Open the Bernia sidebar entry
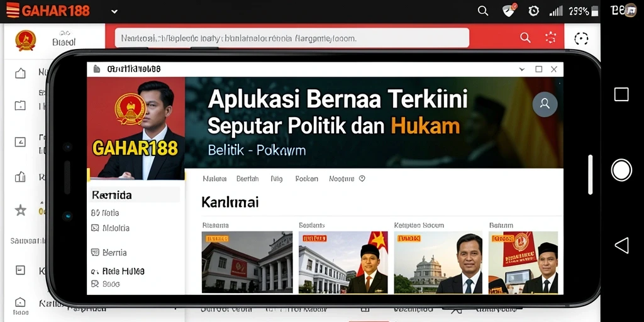 [x=109, y=253]
